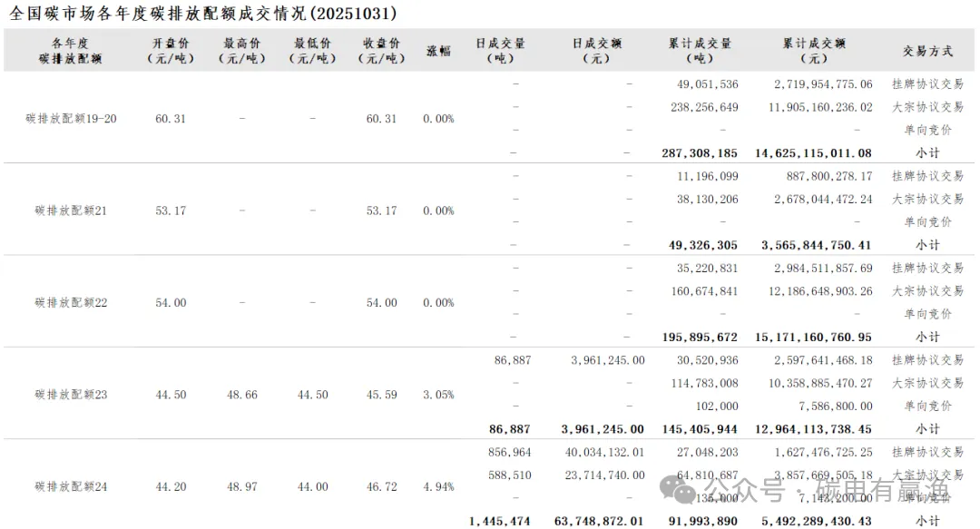Screen dimensions: 980x529
Task: Click the 4.94% change value
Action: click(438, 487)
